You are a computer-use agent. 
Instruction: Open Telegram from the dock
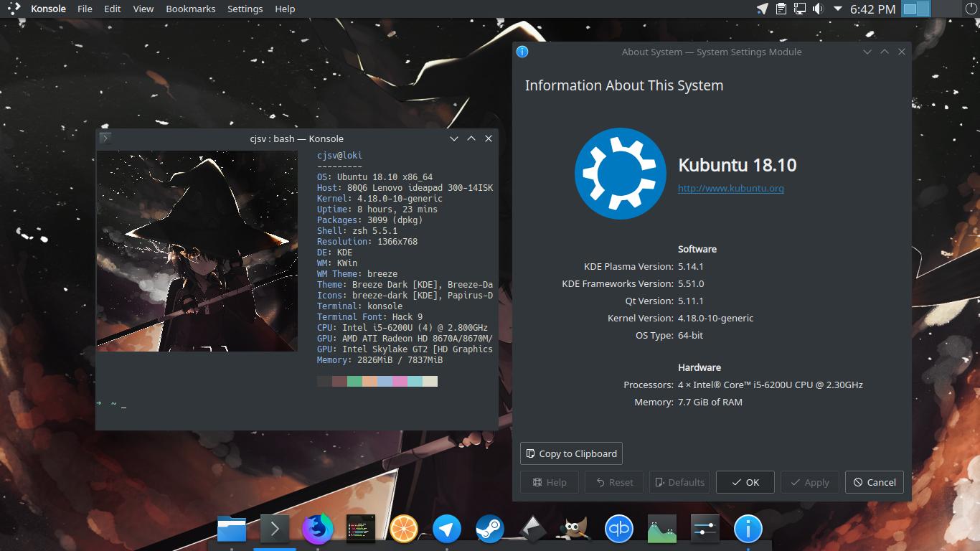point(446,529)
